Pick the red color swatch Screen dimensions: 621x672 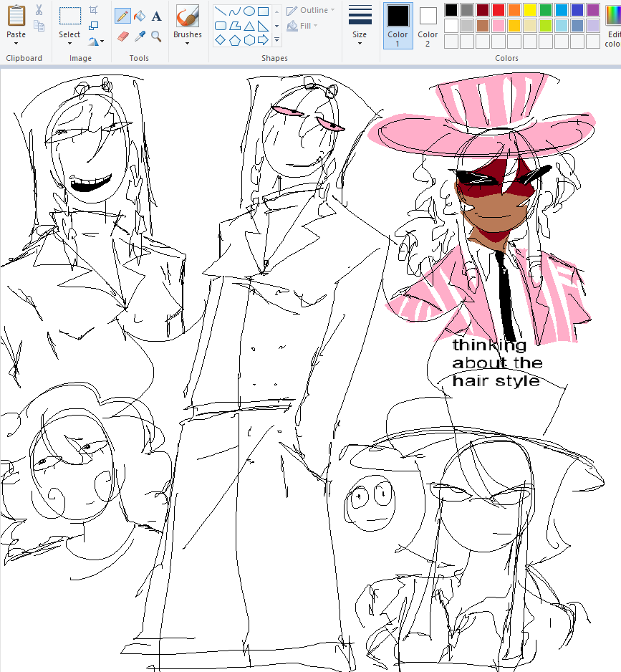pos(499,9)
